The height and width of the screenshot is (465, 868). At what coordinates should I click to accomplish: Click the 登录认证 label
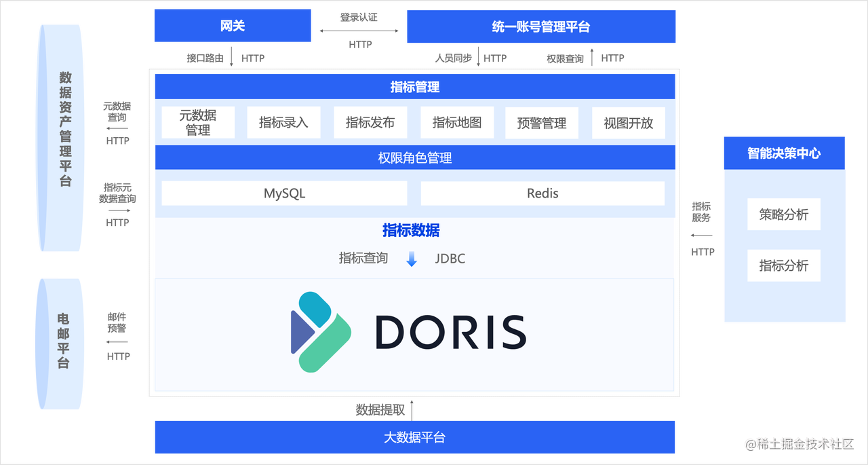click(x=359, y=18)
